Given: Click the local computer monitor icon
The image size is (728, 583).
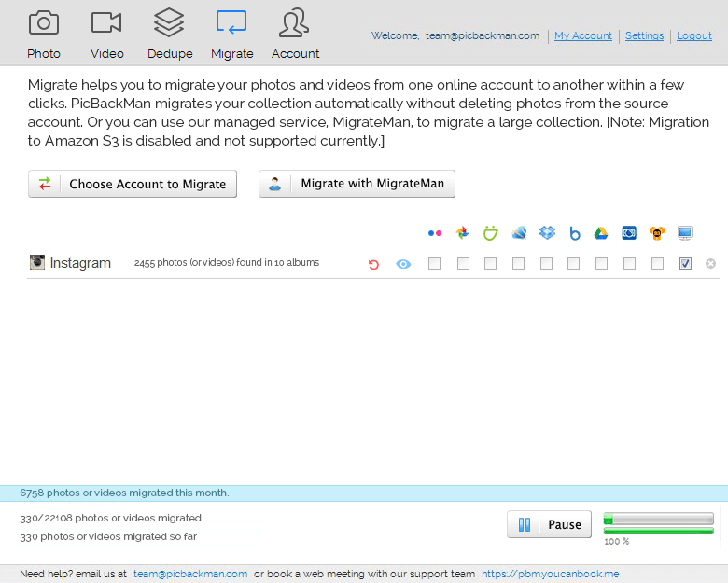Looking at the screenshot, I should point(685,232).
